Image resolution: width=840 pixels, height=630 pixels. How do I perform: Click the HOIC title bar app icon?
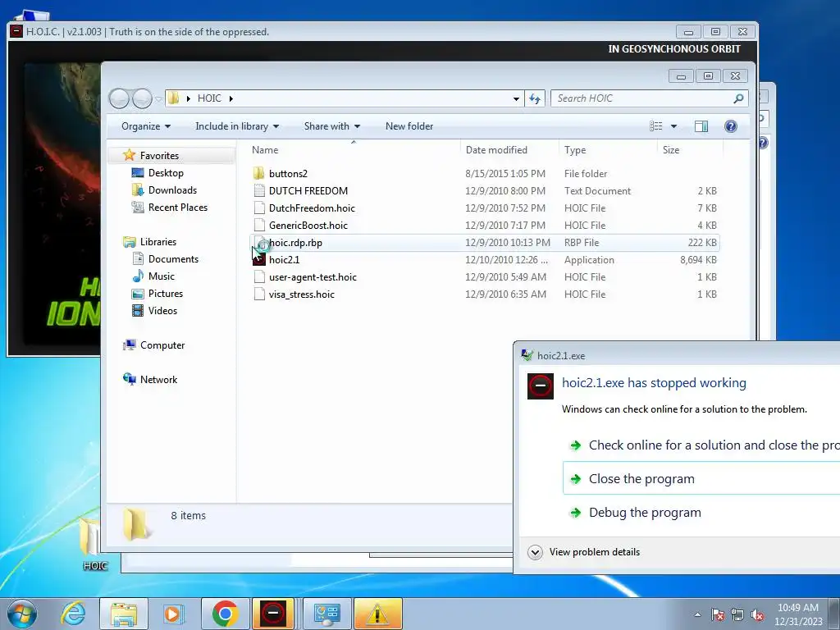point(16,31)
